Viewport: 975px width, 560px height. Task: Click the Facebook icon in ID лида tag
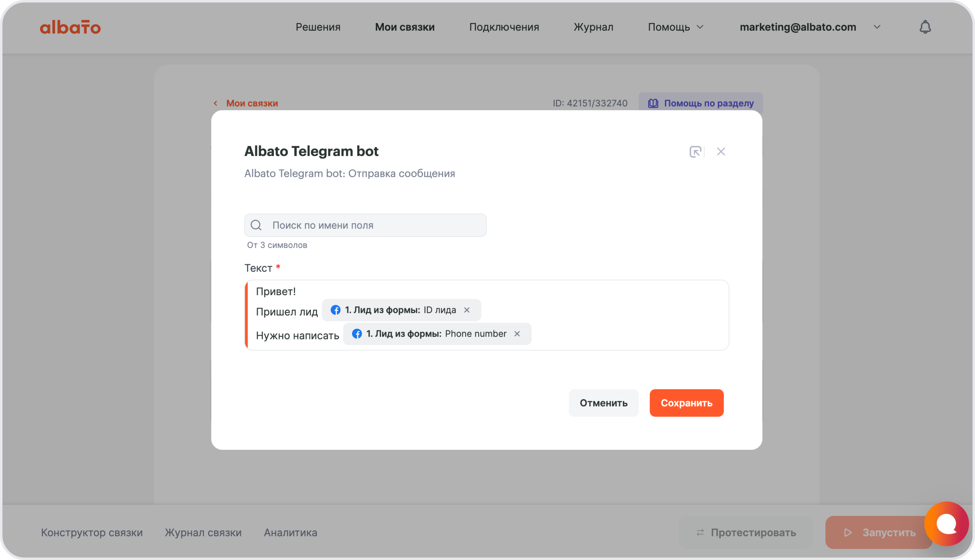pos(335,310)
